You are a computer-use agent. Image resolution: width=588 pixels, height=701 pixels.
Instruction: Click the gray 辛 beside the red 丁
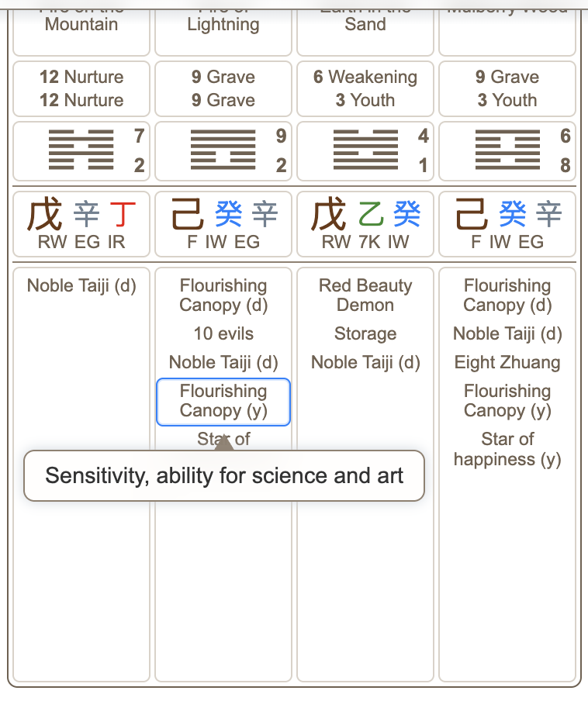pyautogui.click(x=86, y=214)
